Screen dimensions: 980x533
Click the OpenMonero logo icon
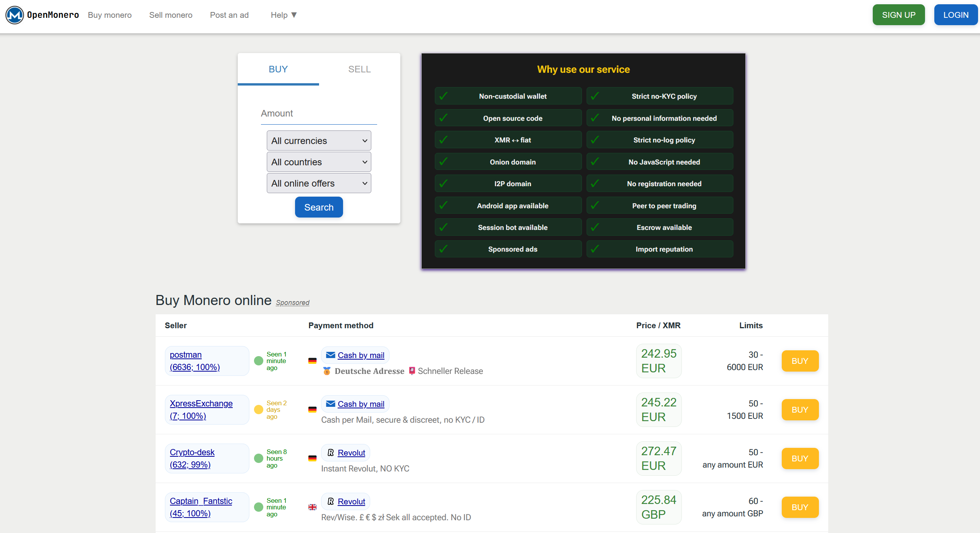pos(15,15)
